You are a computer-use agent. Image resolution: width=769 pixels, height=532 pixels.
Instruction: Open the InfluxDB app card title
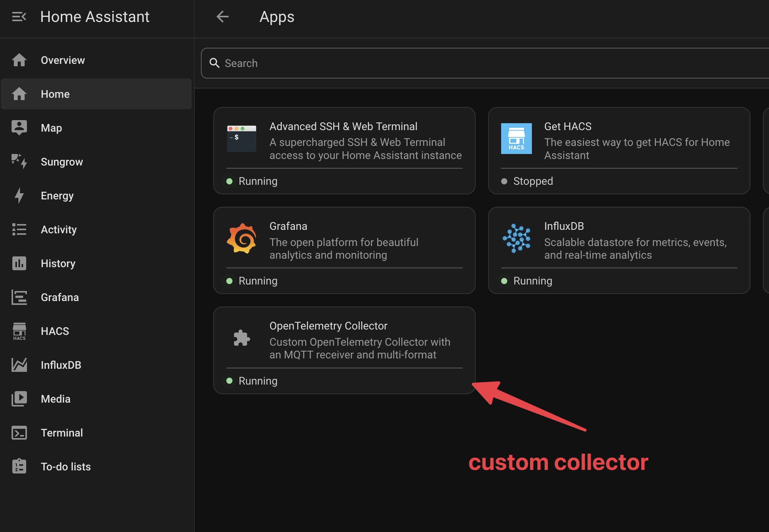pyautogui.click(x=564, y=226)
